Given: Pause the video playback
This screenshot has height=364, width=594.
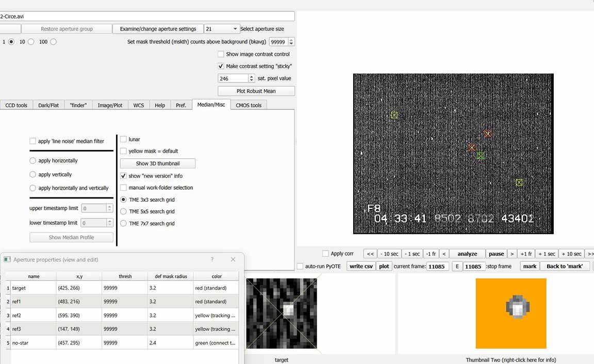Looking at the screenshot, I should 496,254.
